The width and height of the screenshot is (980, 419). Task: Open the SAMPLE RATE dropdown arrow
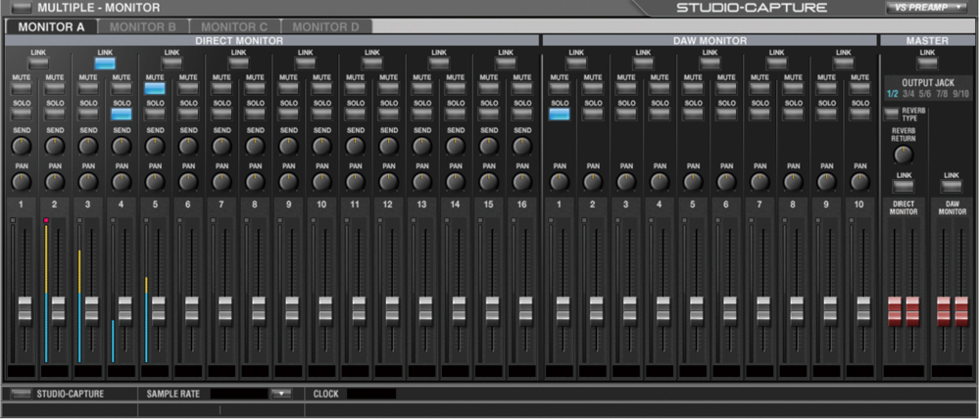point(281,394)
